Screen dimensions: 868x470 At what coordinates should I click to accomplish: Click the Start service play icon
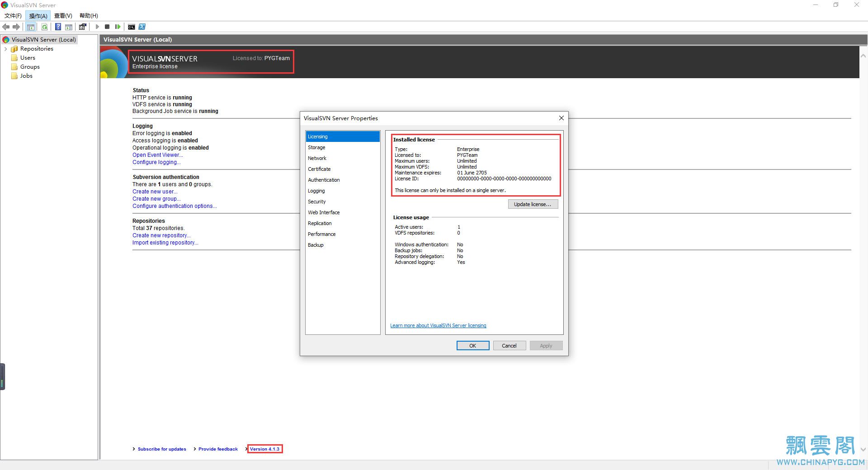click(97, 27)
